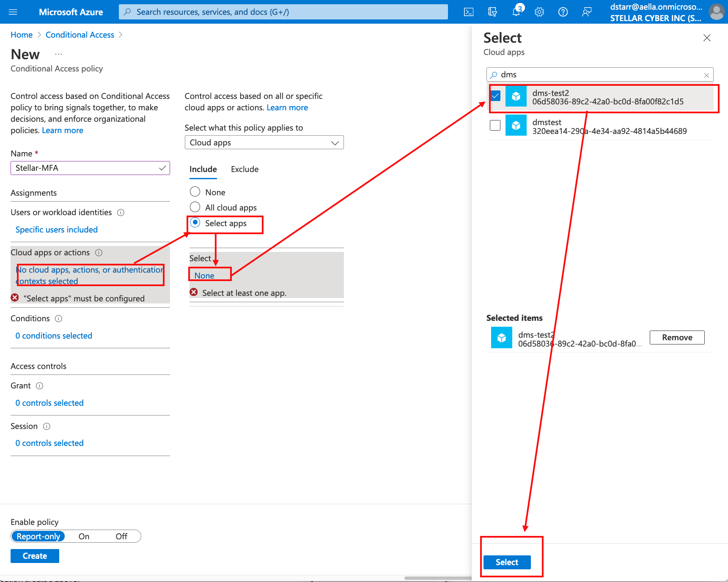
Task: Check the dmstest app checkbox
Action: click(495, 126)
